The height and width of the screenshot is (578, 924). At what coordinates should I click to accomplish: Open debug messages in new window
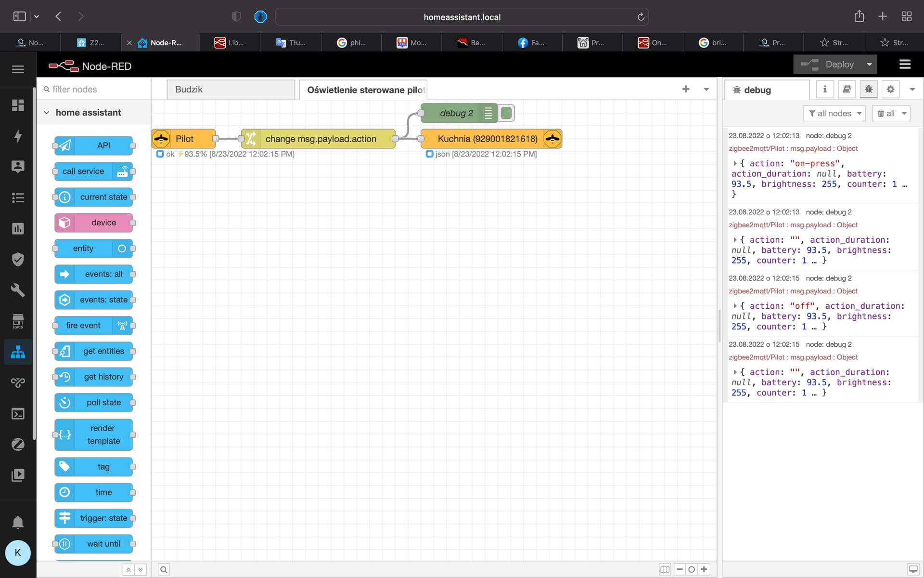click(913, 569)
